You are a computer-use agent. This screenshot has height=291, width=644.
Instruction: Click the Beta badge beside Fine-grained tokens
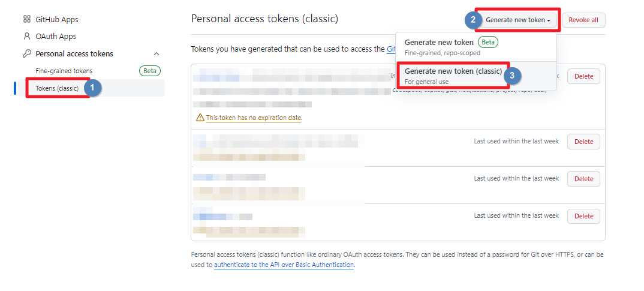pyautogui.click(x=150, y=71)
